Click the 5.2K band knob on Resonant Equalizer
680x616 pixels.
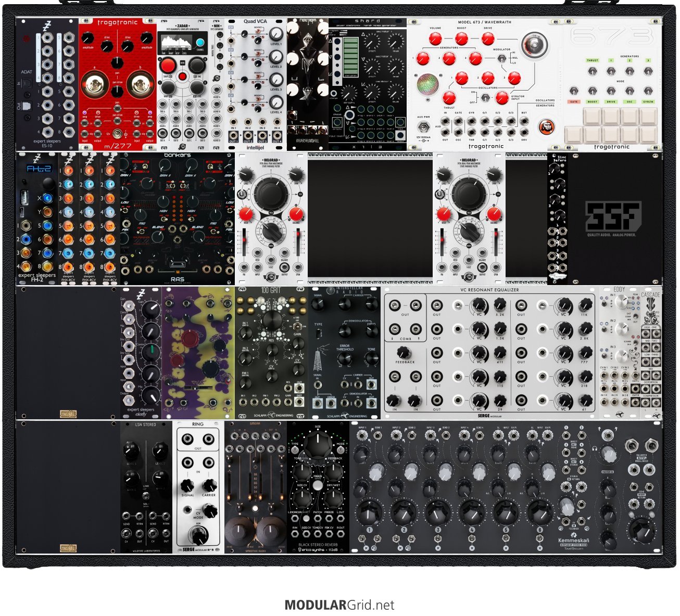click(500, 304)
